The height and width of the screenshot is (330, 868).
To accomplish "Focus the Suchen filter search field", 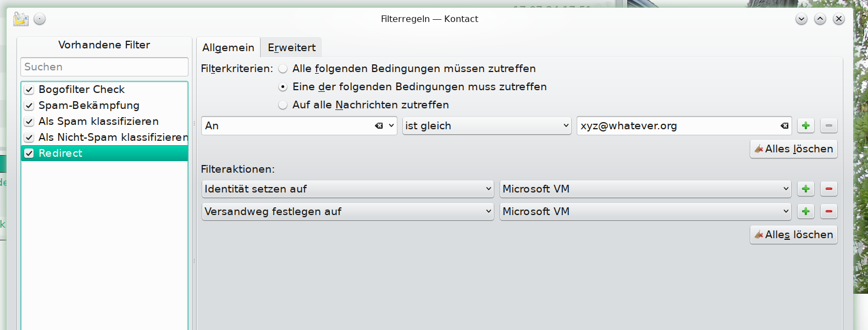I will (x=104, y=67).
